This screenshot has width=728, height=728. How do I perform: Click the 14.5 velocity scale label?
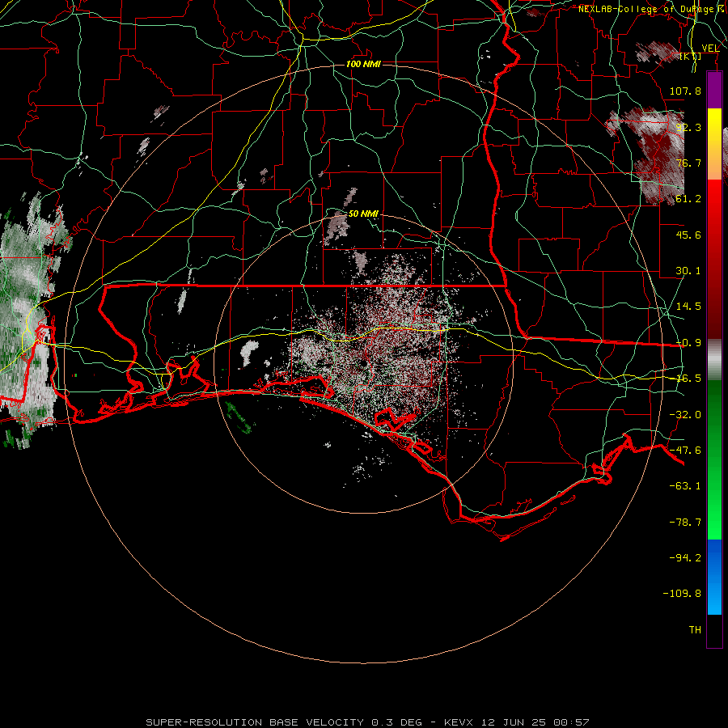tap(688, 307)
